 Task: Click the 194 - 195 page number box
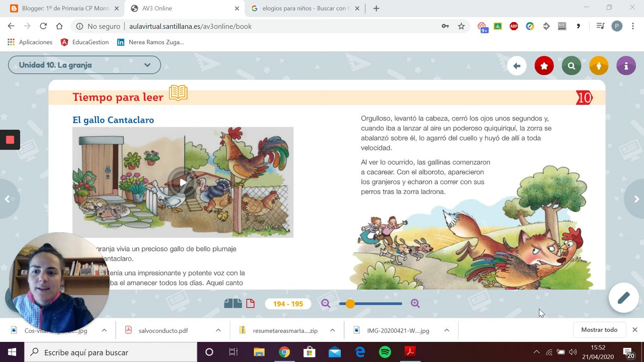(x=288, y=304)
